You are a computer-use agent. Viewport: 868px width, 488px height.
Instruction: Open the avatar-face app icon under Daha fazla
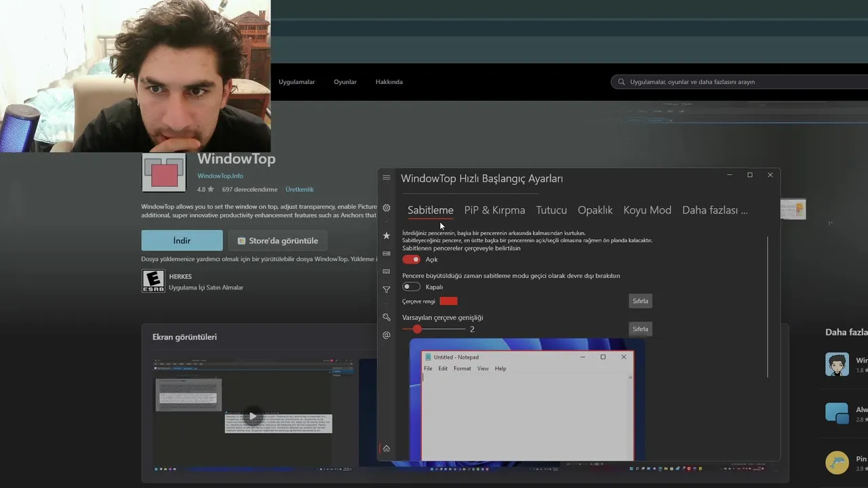pos(837,365)
